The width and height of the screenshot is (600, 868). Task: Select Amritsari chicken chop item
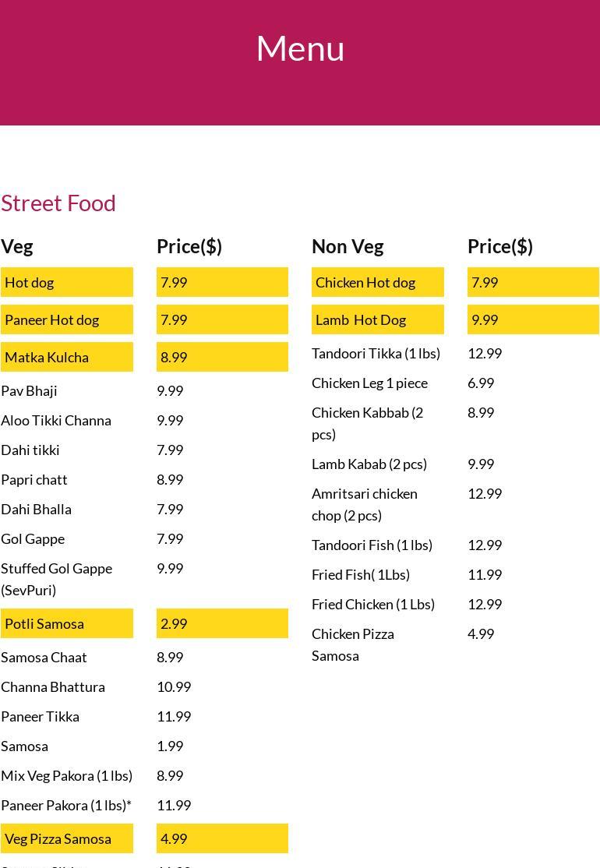point(364,504)
